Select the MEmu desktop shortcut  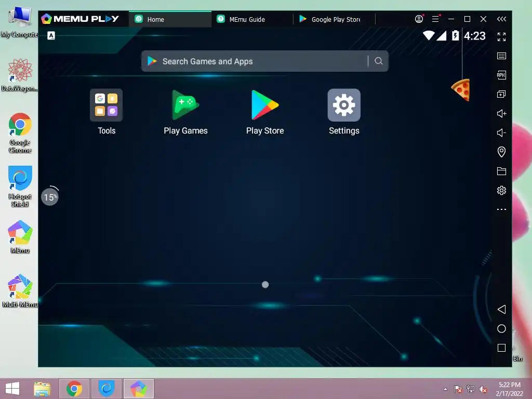[x=20, y=237]
